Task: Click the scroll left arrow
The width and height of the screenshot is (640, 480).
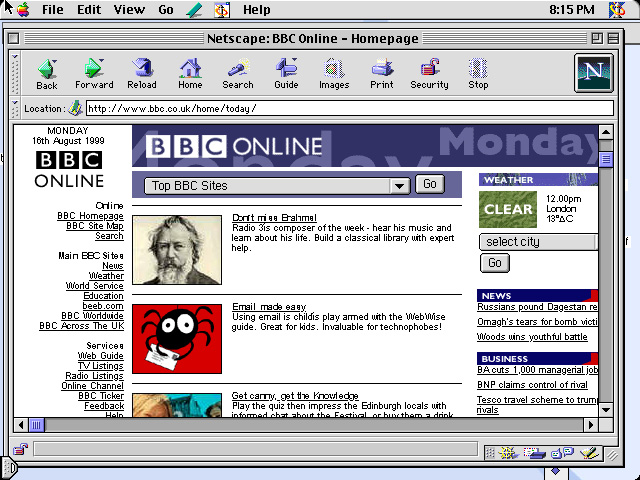Action: 21,425
